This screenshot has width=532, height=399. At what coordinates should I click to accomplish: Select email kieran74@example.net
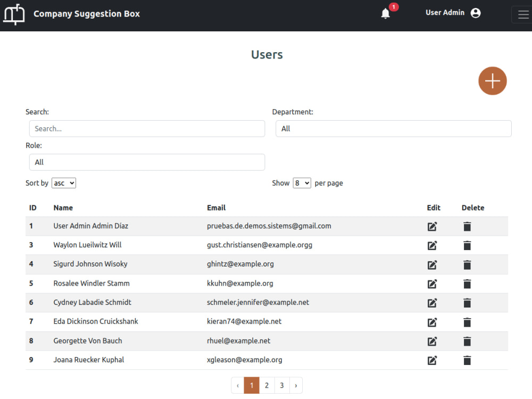[x=244, y=321]
